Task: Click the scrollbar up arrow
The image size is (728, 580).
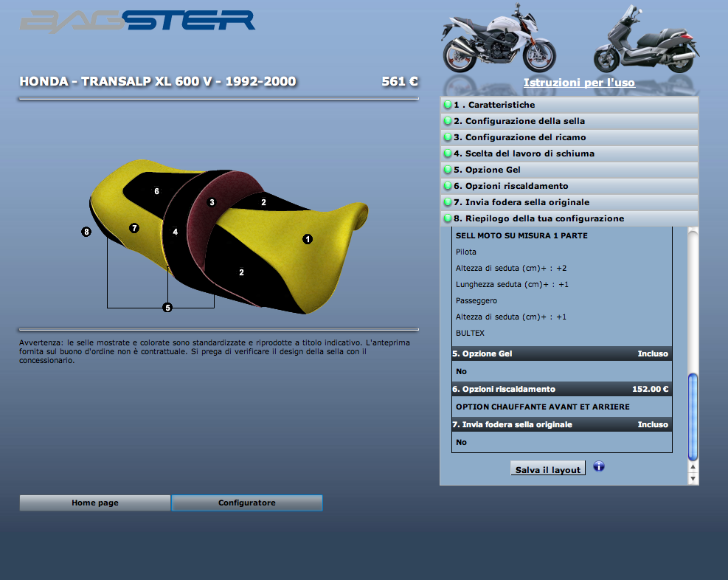Action: pos(693,466)
